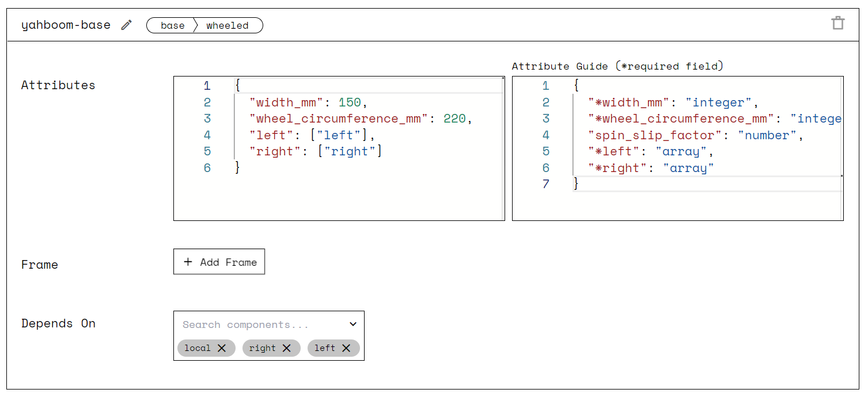Click the plus icon inside Add Frame
This screenshot has width=868, height=397.
(x=188, y=261)
